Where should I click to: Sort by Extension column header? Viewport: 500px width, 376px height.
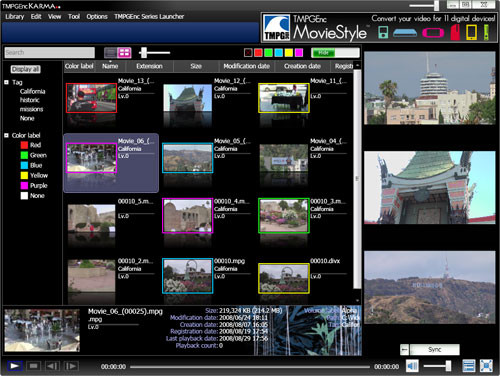149,66
